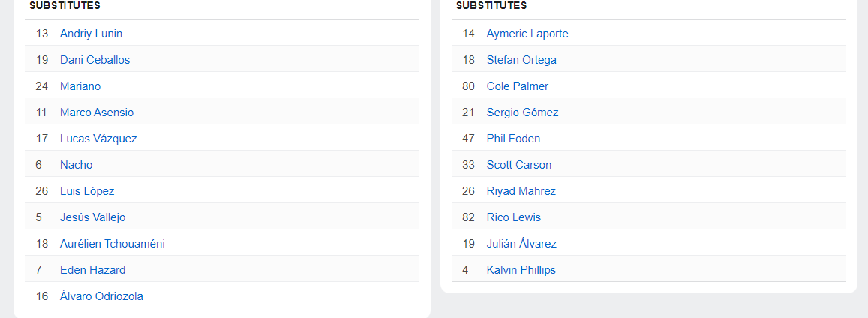Open Aurélien Tchouaméni's profile
This screenshot has width=868, height=318.
pos(113,244)
